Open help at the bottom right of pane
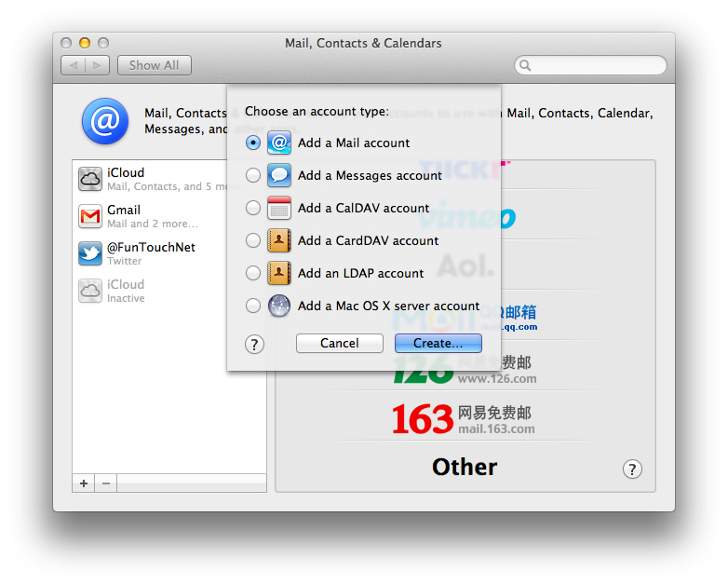 [632, 469]
